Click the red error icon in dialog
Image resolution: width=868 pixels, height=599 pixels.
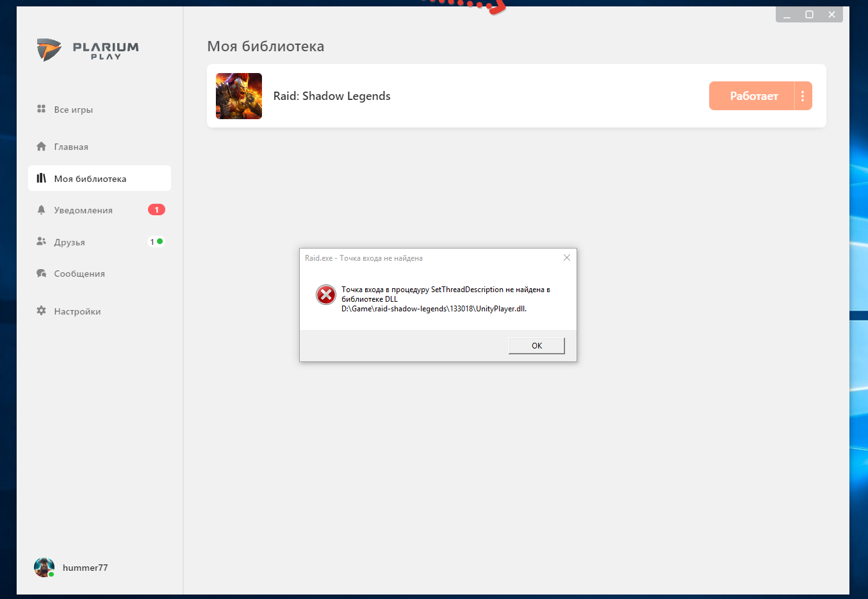[x=326, y=295]
